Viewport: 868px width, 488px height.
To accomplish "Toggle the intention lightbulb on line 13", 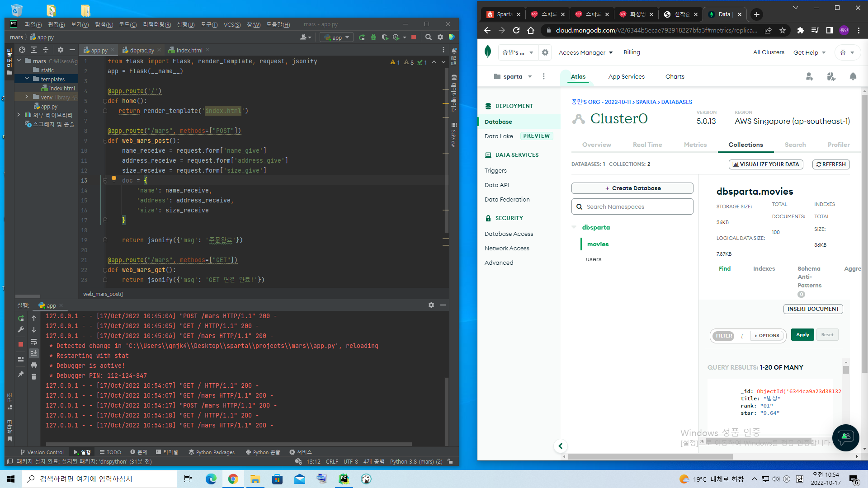I will [114, 179].
